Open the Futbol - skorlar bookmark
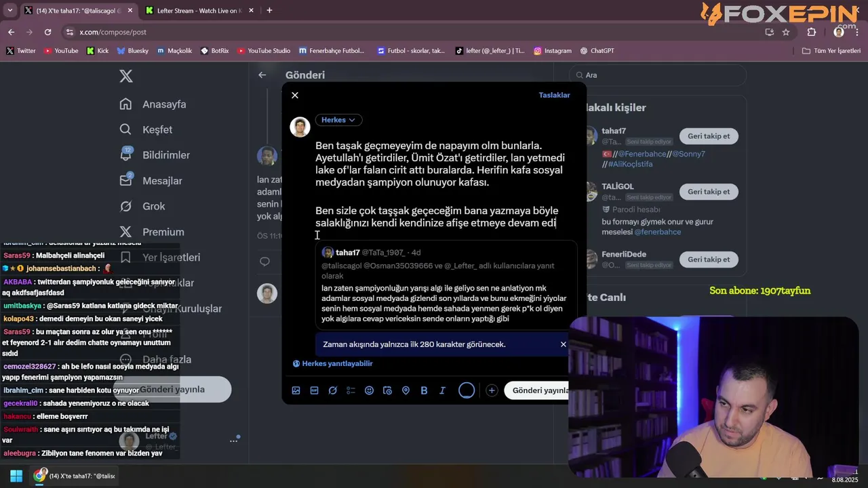Screen dimensions: 868x488 click(411, 51)
